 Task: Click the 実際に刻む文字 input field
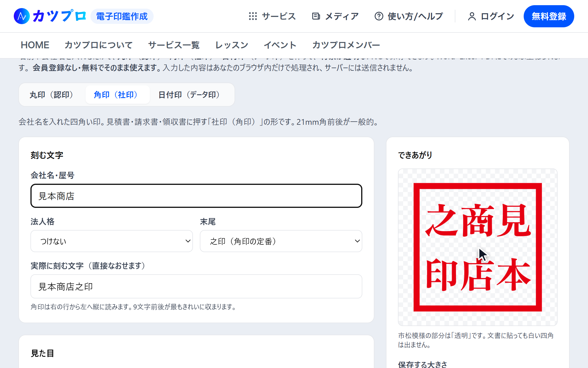coord(196,286)
